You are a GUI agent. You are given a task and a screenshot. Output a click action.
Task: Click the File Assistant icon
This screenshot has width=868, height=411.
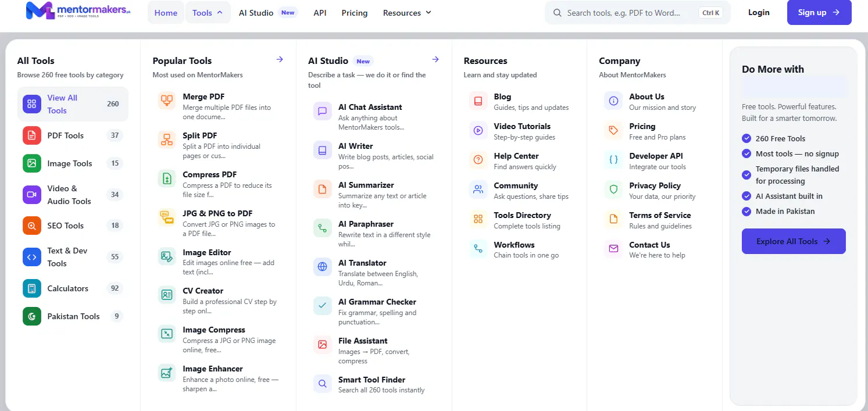click(323, 345)
